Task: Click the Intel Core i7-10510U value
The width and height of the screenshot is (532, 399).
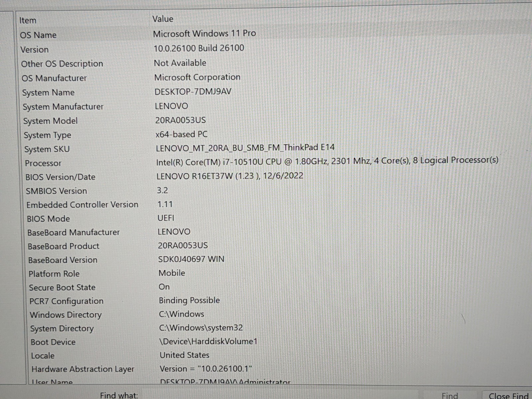Action: pos(327,161)
